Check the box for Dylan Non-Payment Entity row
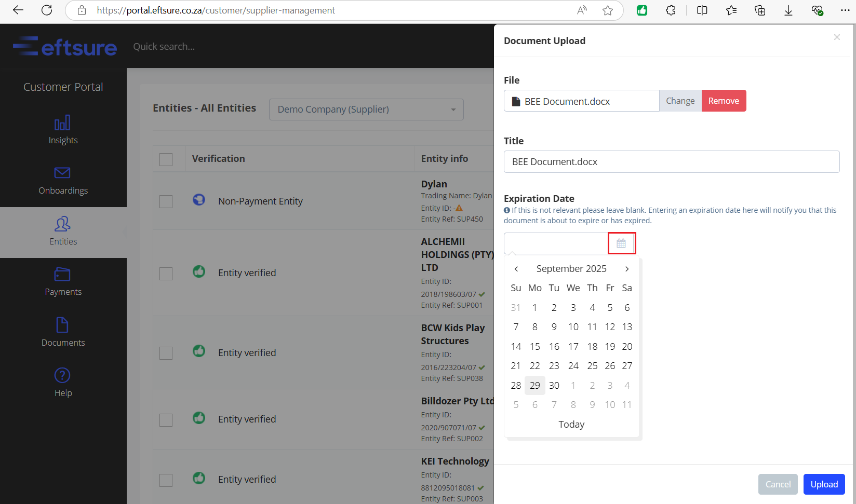The image size is (856, 504). 166,201
